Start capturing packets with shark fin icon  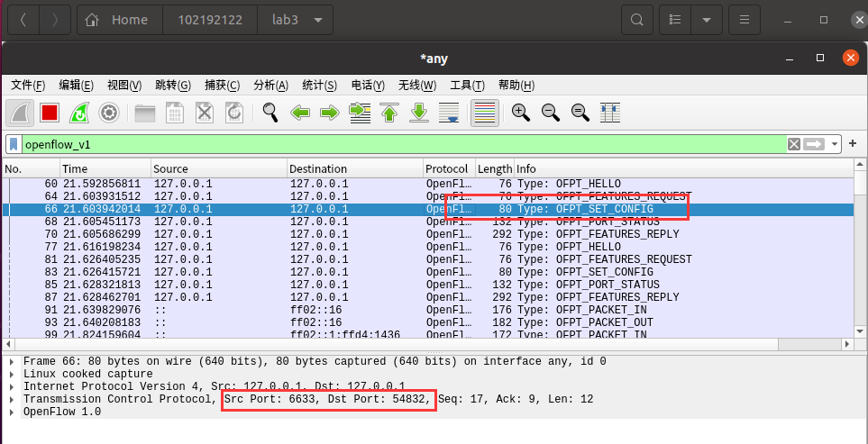[20, 113]
